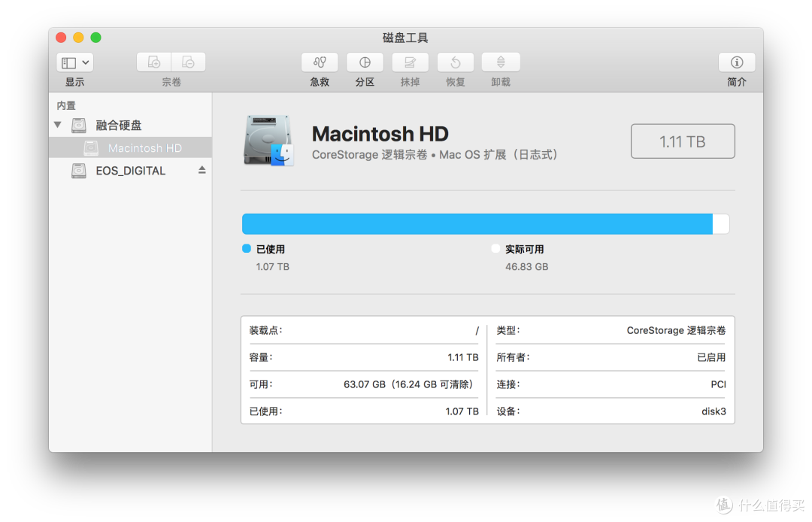
Task: Click the blue 已使用 legend dot
Action: (247, 248)
